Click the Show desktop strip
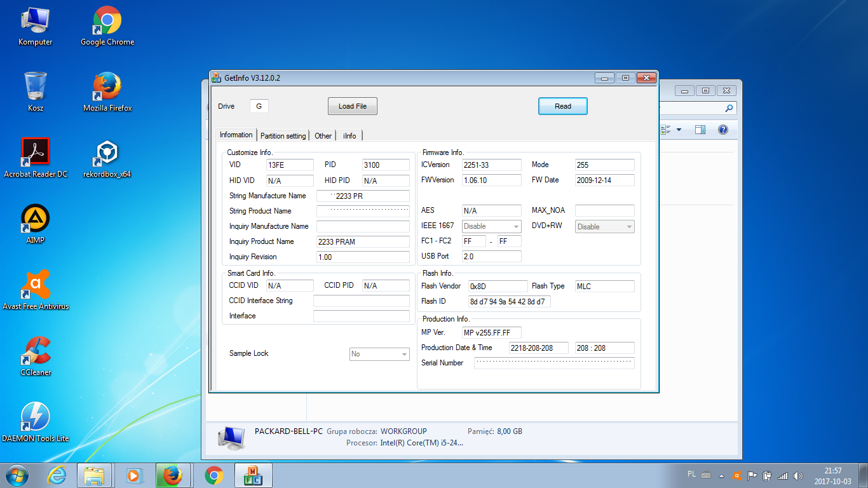 click(864, 475)
